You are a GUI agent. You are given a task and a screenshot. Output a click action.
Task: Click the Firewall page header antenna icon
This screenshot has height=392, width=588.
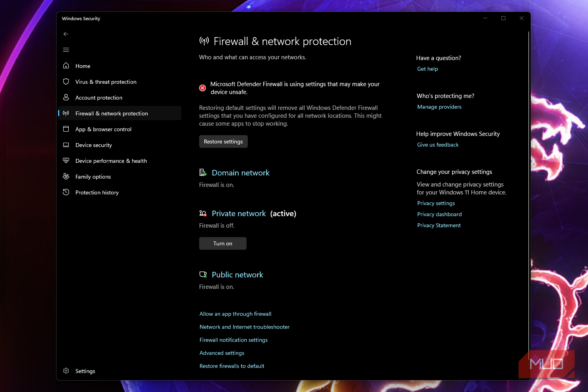204,41
